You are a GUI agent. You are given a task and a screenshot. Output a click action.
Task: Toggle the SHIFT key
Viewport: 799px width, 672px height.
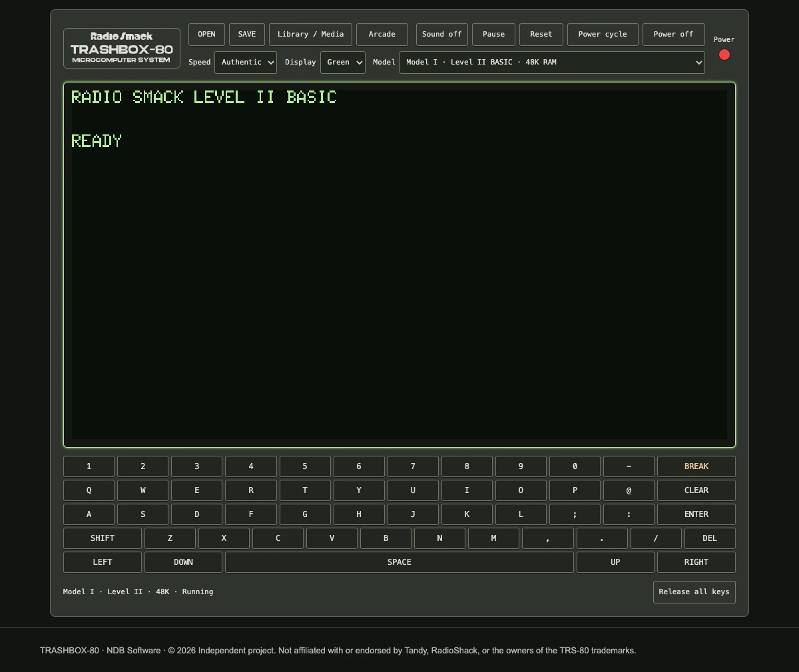(x=103, y=538)
